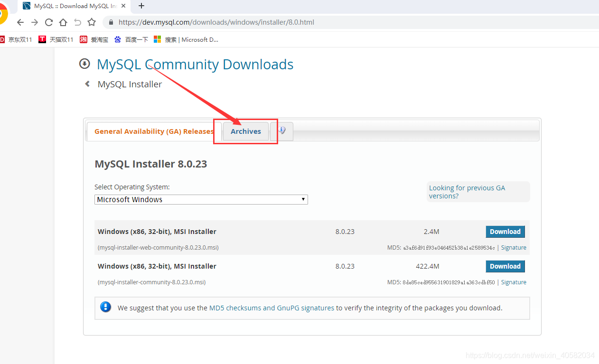
Task: Open the info icon tab
Action: coord(282,131)
